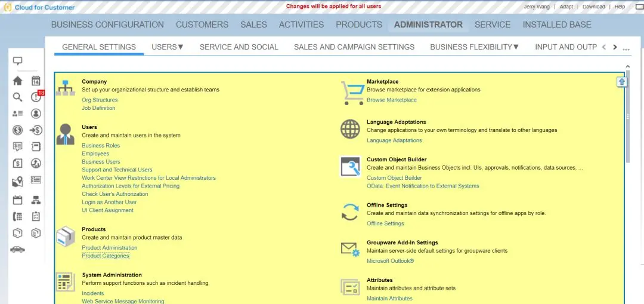
Task: Open the Business Roles link
Action: coord(101,146)
